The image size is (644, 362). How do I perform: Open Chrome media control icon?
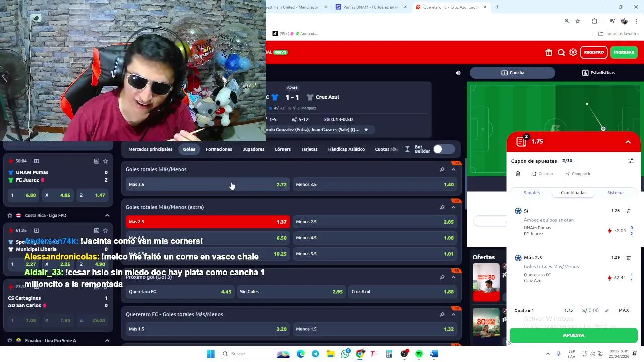pos(612,21)
